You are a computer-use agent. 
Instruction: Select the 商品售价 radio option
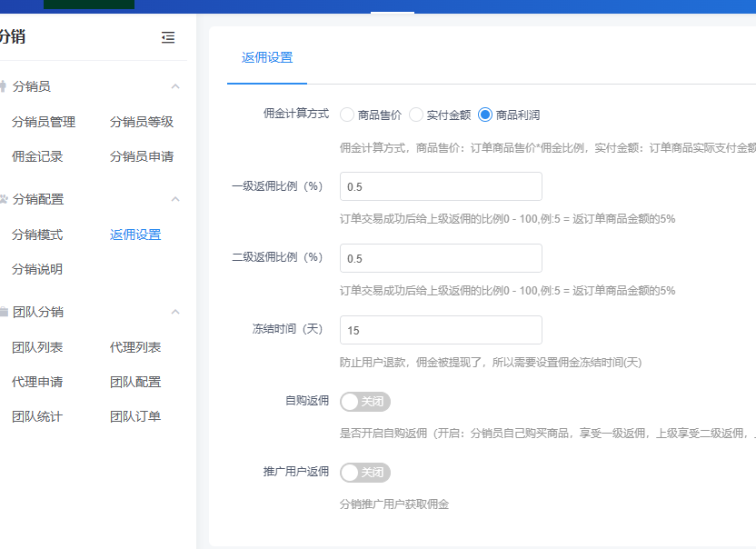pyautogui.click(x=347, y=115)
